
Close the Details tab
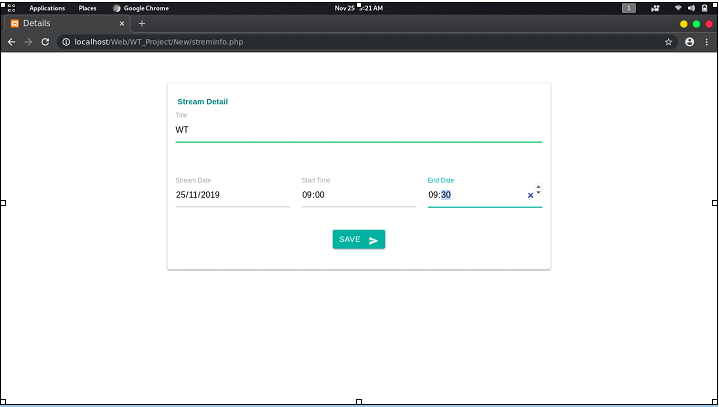pyautogui.click(x=122, y=23)
